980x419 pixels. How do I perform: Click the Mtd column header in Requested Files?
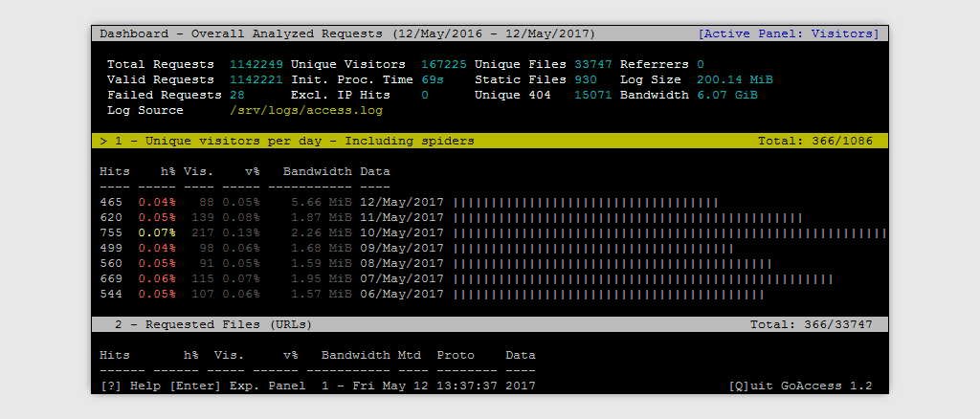(x=410, y=355)
